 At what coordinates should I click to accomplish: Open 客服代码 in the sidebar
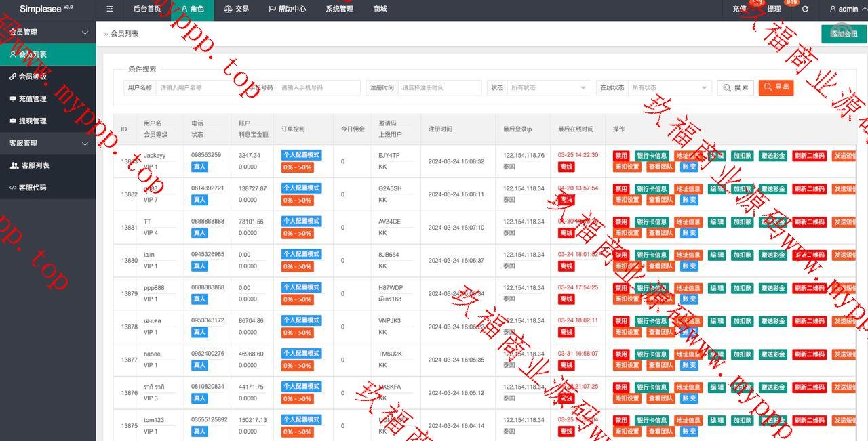(34, 188)
